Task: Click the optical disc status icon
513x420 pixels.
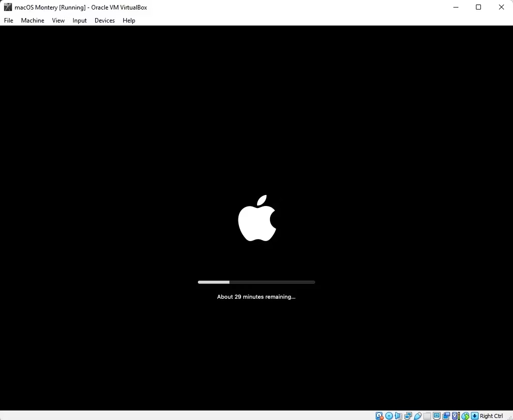Action: pos(389,416)
